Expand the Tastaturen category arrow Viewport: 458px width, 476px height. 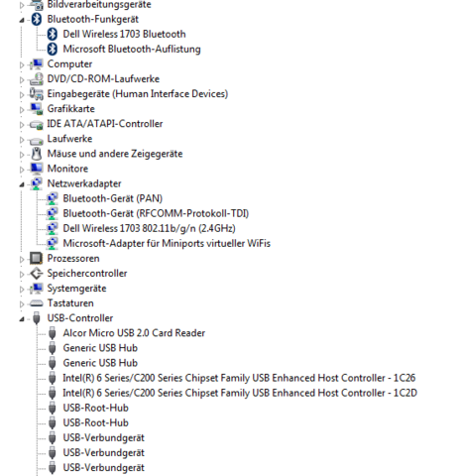pos(22,304)
